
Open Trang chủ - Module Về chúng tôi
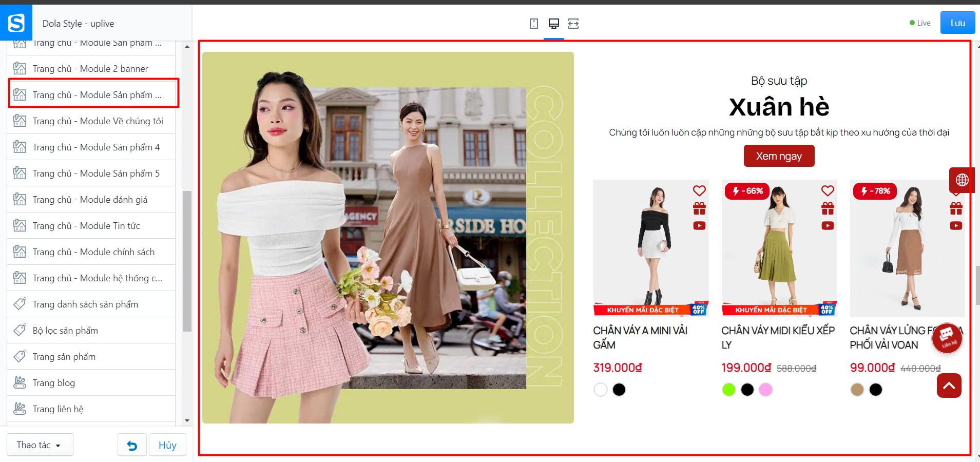[91, 121]
